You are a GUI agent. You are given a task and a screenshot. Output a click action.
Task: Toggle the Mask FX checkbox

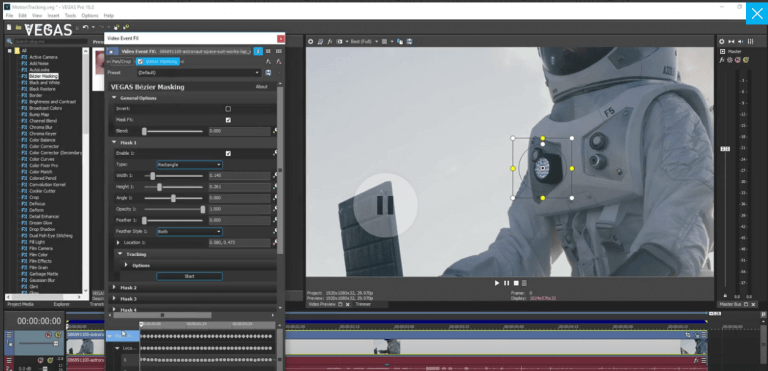(228, 120)
